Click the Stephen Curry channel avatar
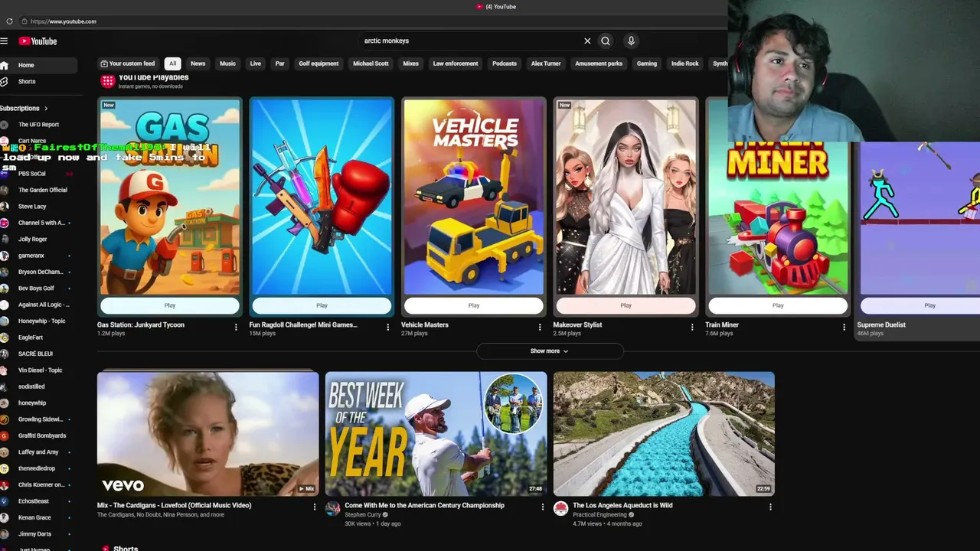The image size is (980, 551). [332, 509]
